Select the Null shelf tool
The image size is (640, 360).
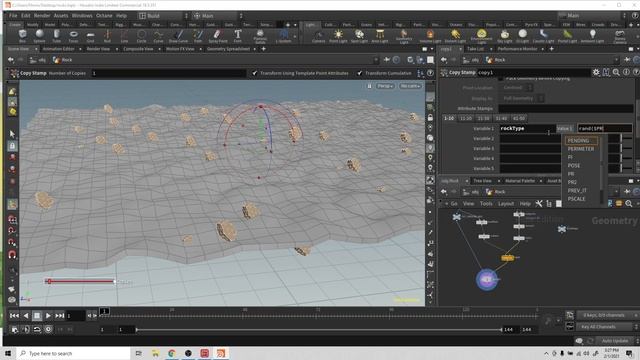click(107, 36)
